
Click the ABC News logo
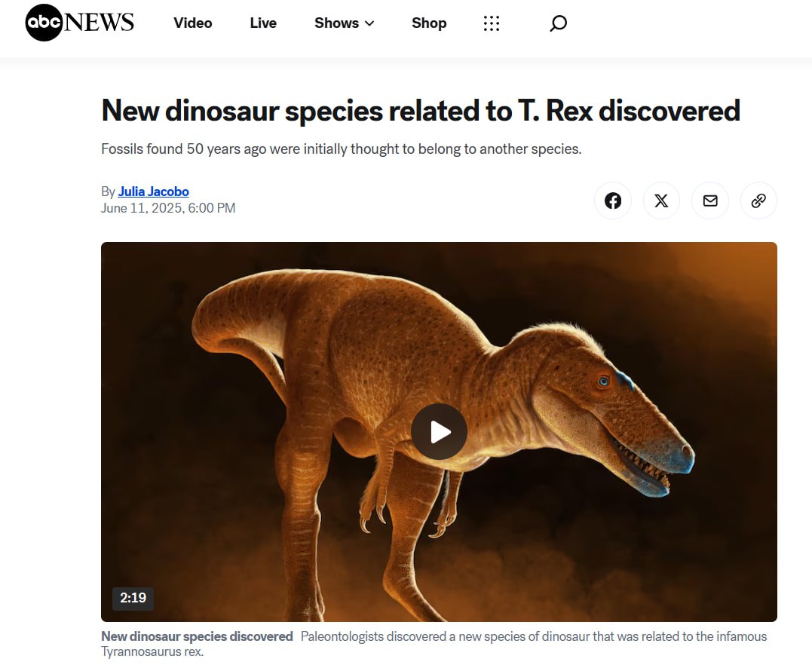pos(79,23)
